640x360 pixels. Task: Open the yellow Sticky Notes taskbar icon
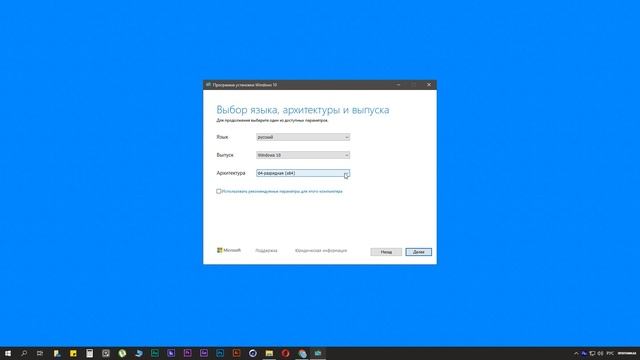[x=73, y=353]
